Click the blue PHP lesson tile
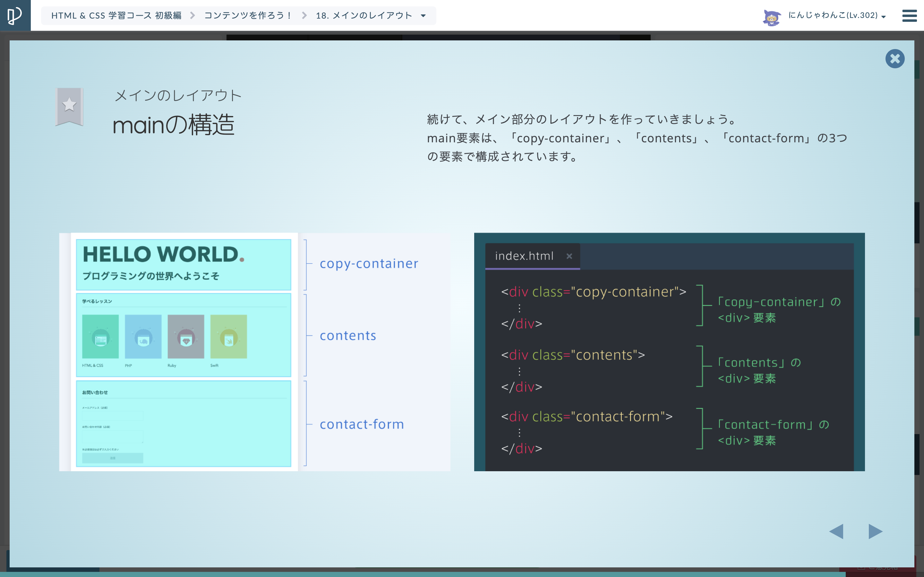The image size is (924, 577). click(x=143, y=337)
